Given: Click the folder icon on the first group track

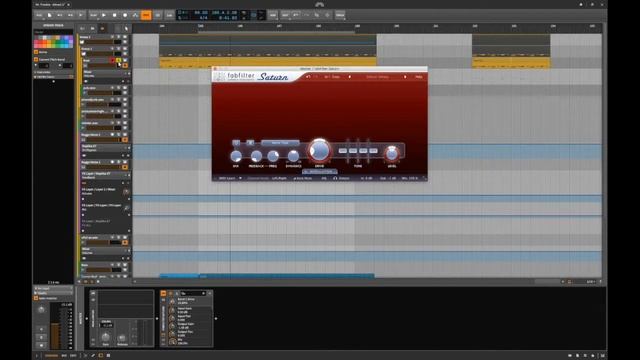Looking at the screenshot, I should click(82, 42).
